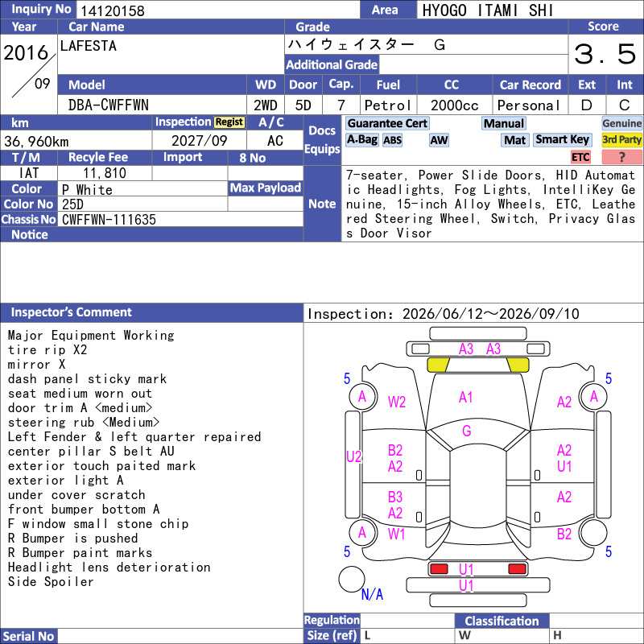
Task: Click the Notice label
Action: pyautogui.click(x=30, y=234)
